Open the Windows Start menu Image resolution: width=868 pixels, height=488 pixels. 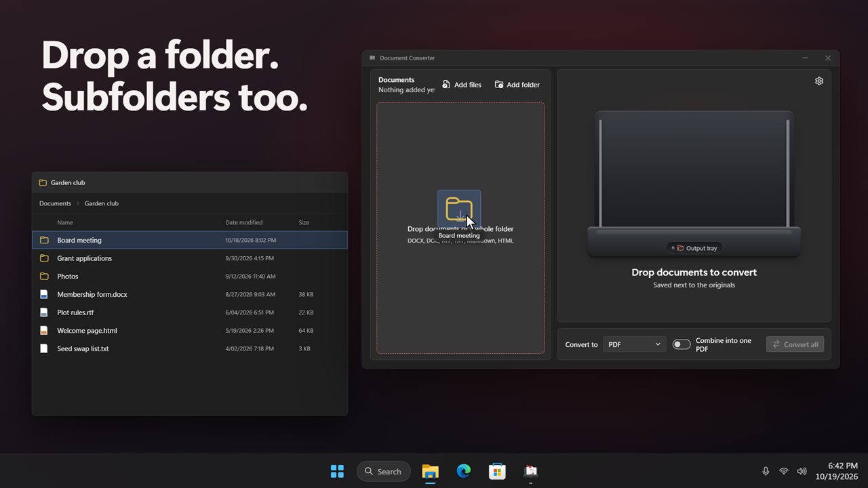pyautogui.click(x=337, y=471)
